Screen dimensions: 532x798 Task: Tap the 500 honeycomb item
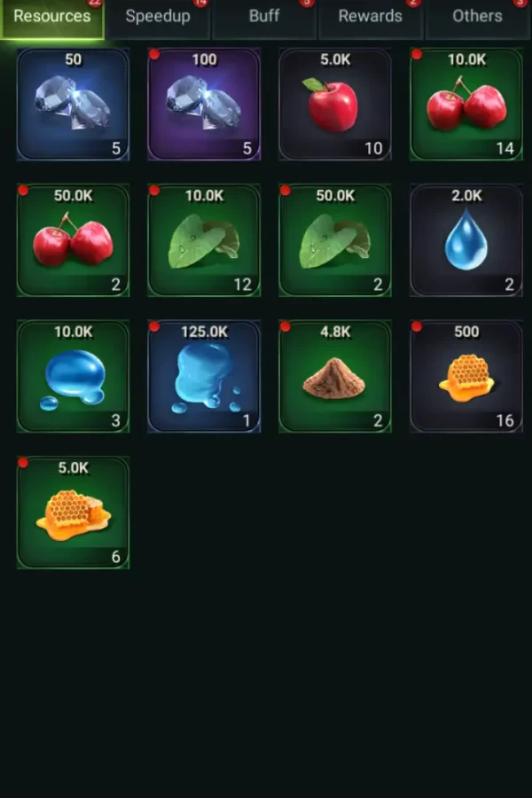point(466,376)
